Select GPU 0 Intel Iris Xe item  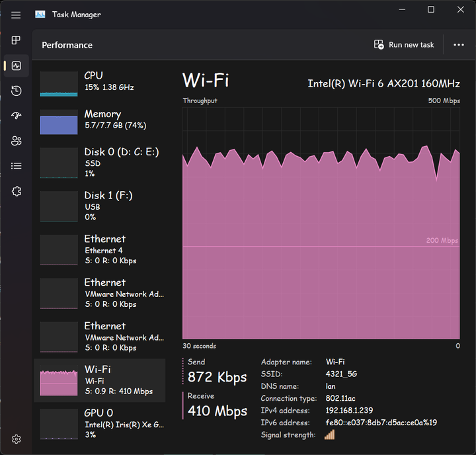tap(100, 424)
